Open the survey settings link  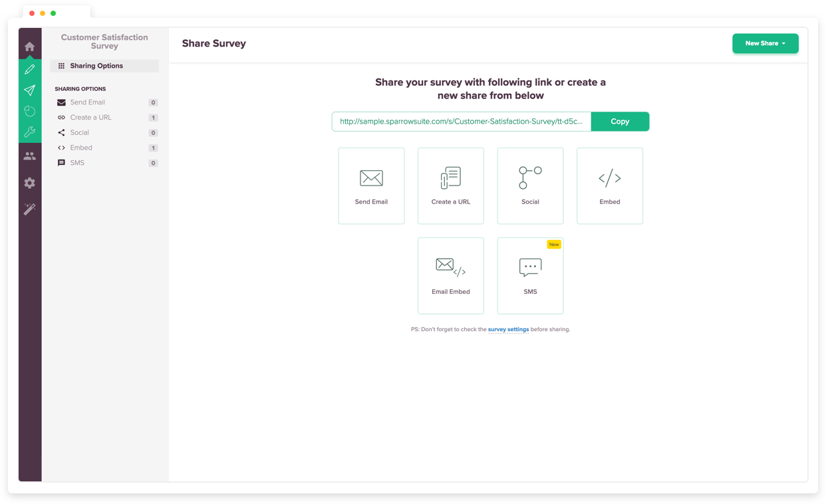[508, 329]
